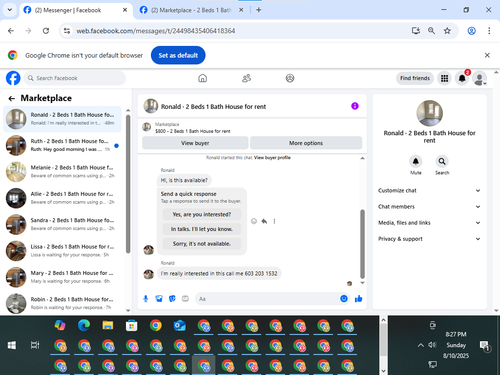Open Robin's 2 Beds 1 Bath conversation
The image size is (500, 375).
pos(62,303)
